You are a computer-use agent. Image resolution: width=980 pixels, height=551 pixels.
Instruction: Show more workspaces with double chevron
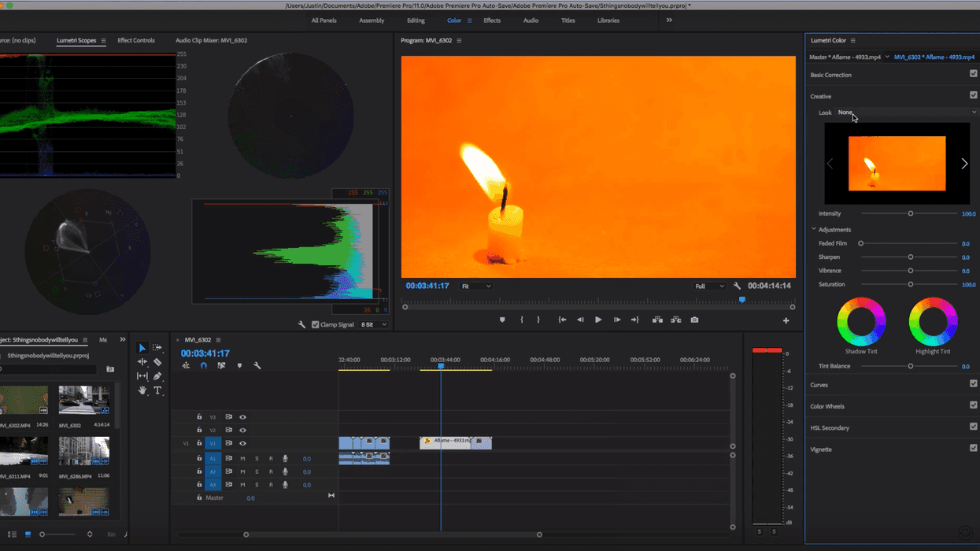[669, 20]
